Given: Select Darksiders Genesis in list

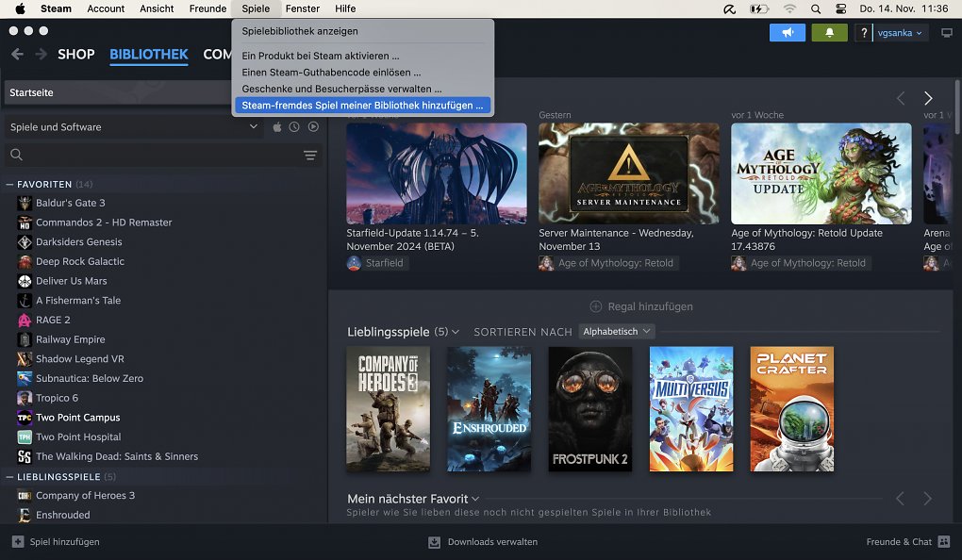Looking at the screenshot, I should pos(78,242).
